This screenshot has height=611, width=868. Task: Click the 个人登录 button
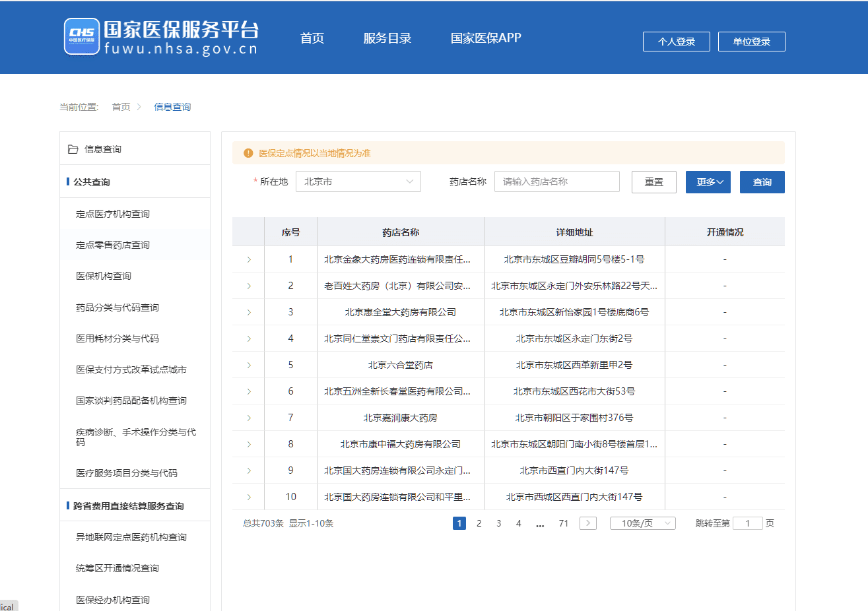(x=677, y=42)
